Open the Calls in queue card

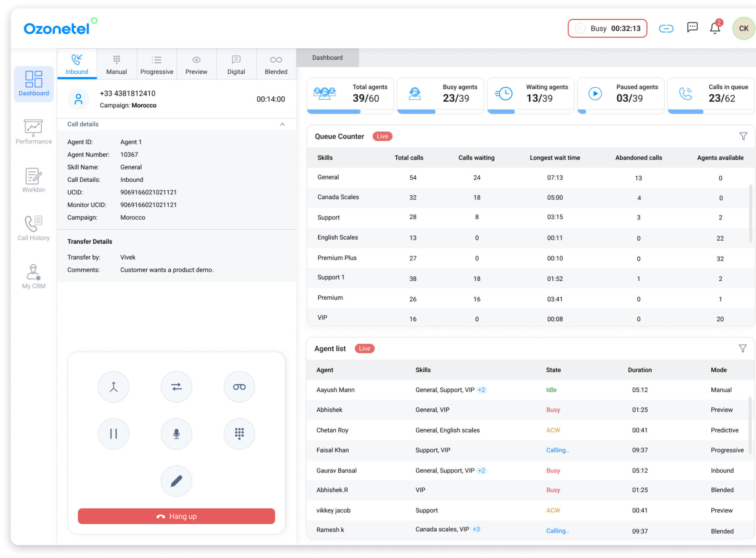click(711, 95)
